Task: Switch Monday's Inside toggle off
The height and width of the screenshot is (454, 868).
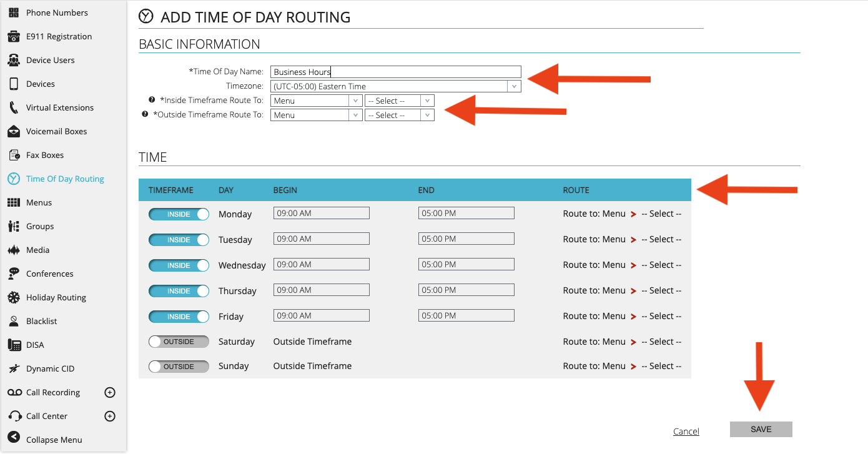Action: coord(179,214)
